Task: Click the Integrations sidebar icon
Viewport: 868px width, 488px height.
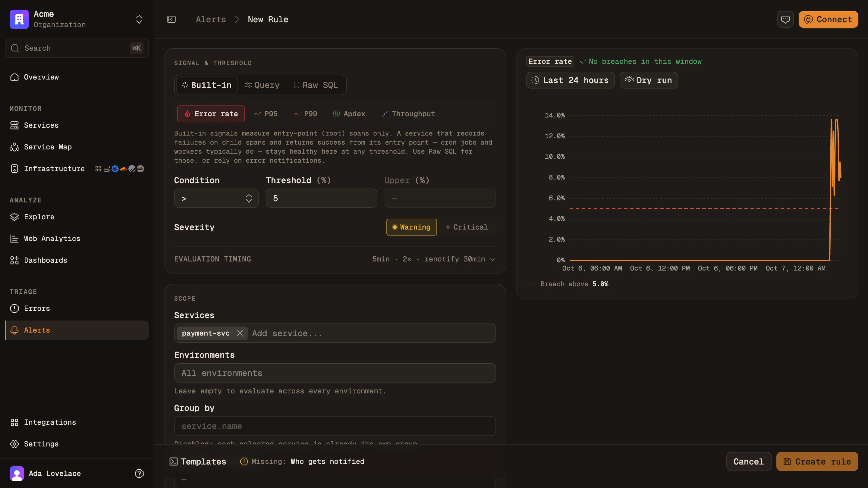Action: click(x=14, y=422)
